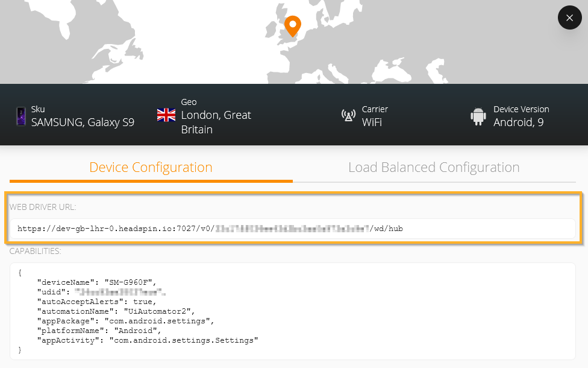Click the Web Driver URL field

pyautogui.click(x=293, y=229)
